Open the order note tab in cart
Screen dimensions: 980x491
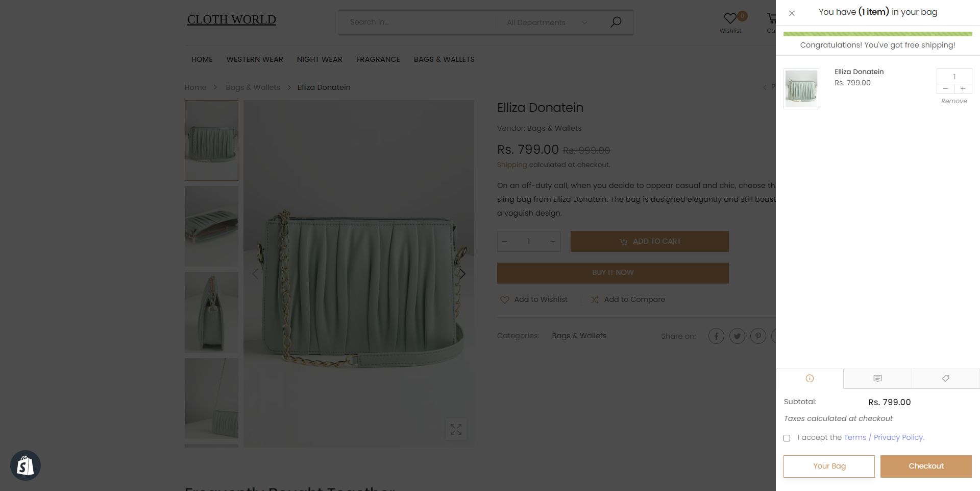tap(877, 379)
